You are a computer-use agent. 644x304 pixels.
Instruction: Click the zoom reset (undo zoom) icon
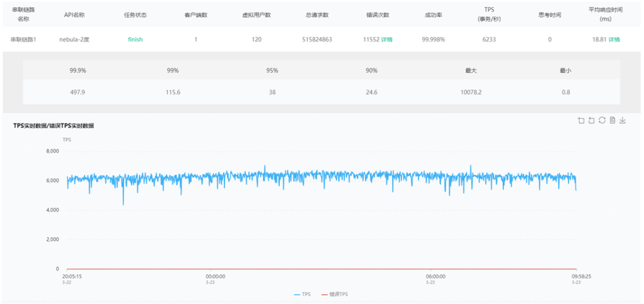(592, 120)
